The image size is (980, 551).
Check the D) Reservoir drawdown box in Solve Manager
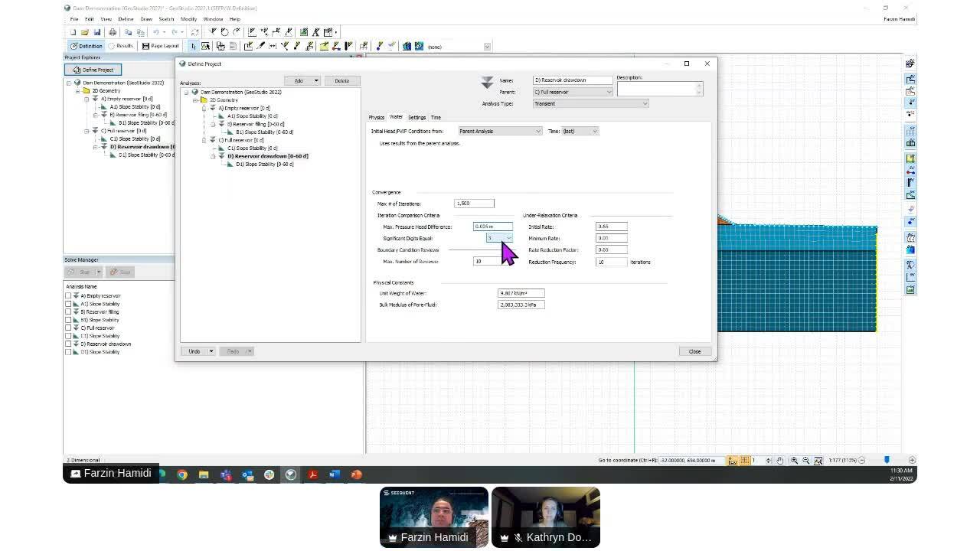click(68, 344)
